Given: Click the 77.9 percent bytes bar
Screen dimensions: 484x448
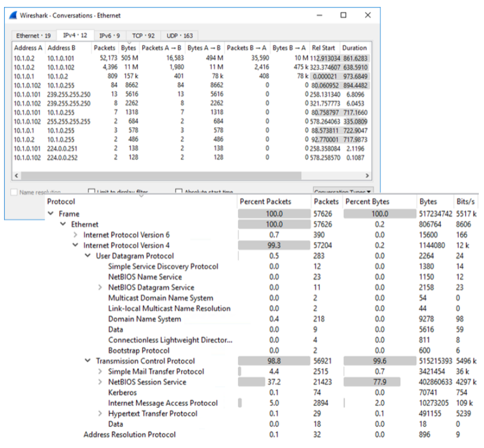Looking at the screenshot, I should 372,382.
